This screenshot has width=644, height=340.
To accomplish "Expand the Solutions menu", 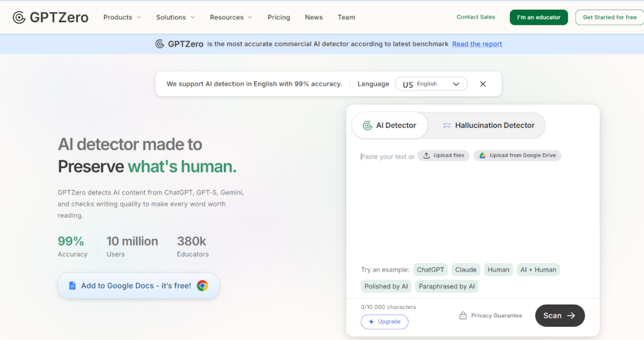I will point(175,18).
